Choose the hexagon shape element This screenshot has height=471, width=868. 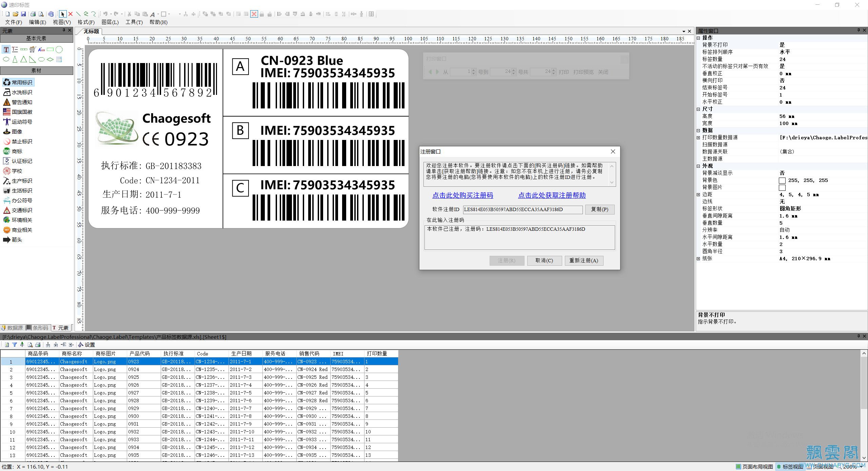[41, 59]
